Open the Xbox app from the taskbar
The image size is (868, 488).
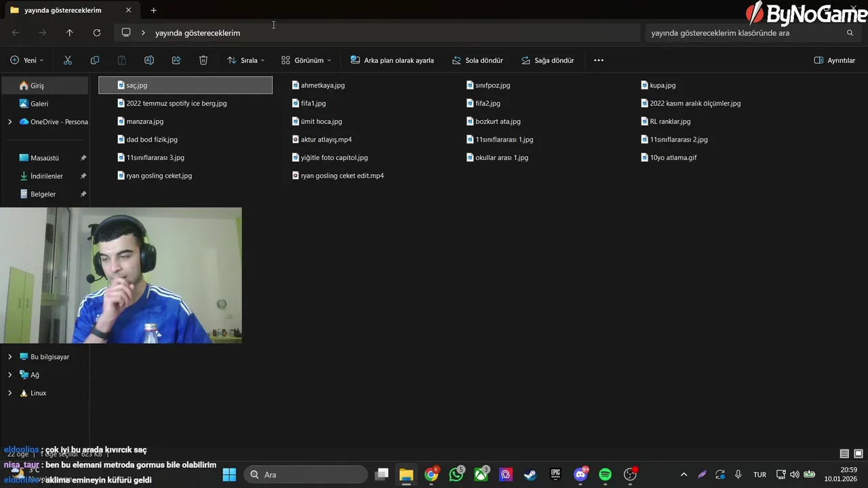tap(481, 474)
